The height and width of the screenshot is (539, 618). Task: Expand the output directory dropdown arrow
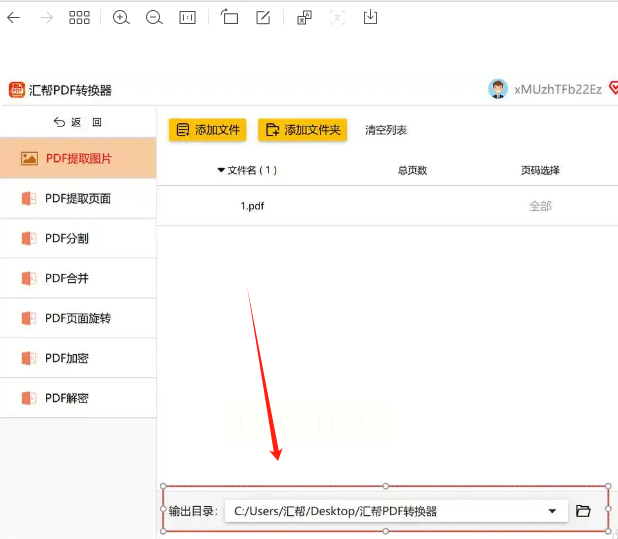(552, 511)
